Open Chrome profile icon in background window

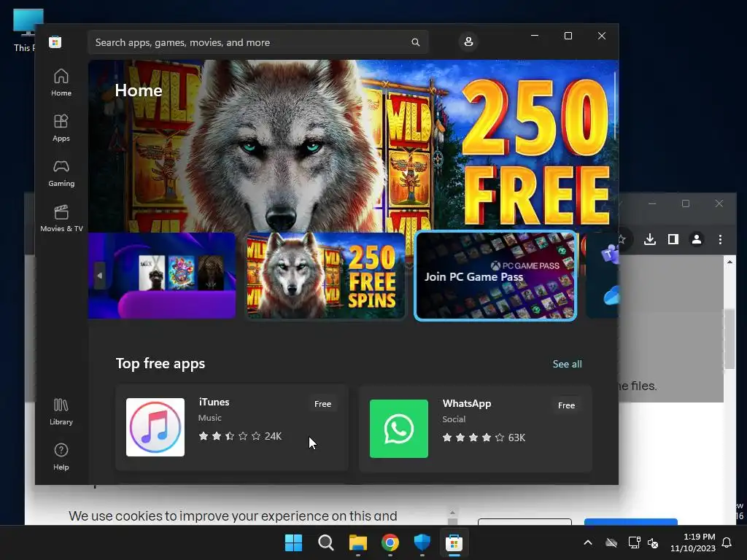(697, 239)
